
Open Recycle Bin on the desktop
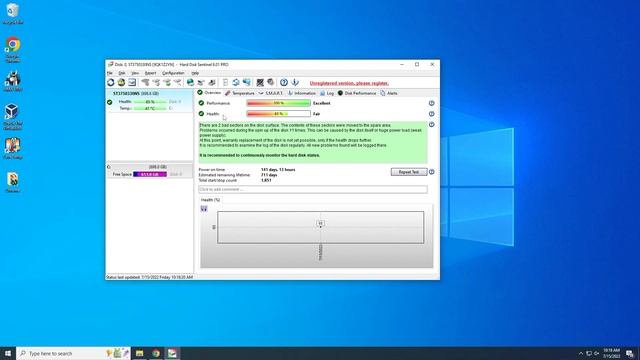coord(13,13)
